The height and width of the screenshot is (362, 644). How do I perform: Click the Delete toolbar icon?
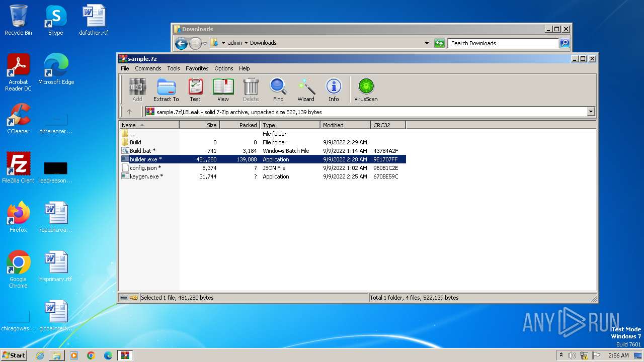point(251,90)
